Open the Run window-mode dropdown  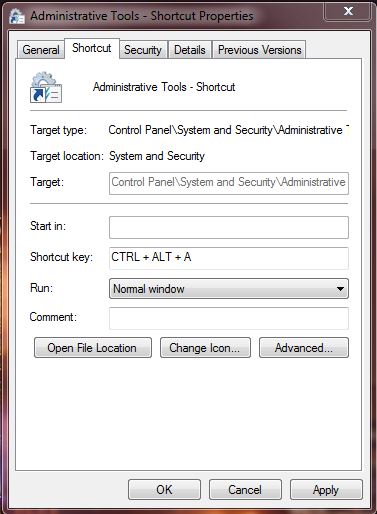[229, 289]
